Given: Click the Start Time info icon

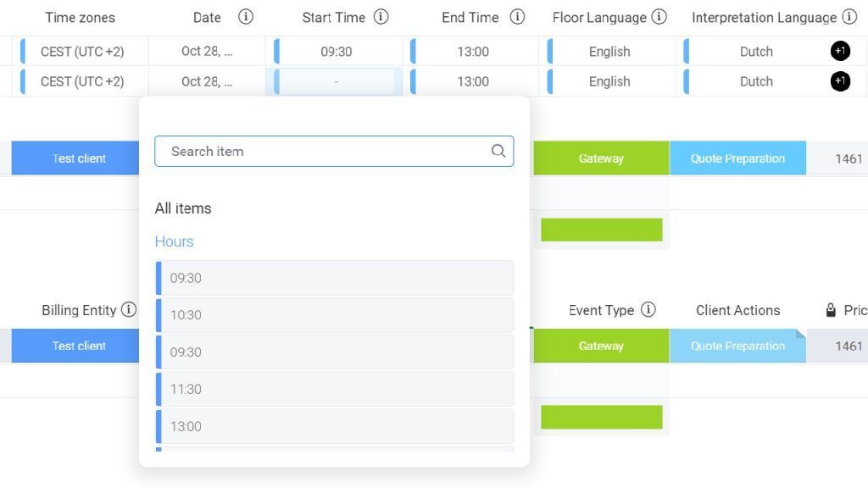Looking at the screenshot, I should pyautogui.click(x=380, y=16).
